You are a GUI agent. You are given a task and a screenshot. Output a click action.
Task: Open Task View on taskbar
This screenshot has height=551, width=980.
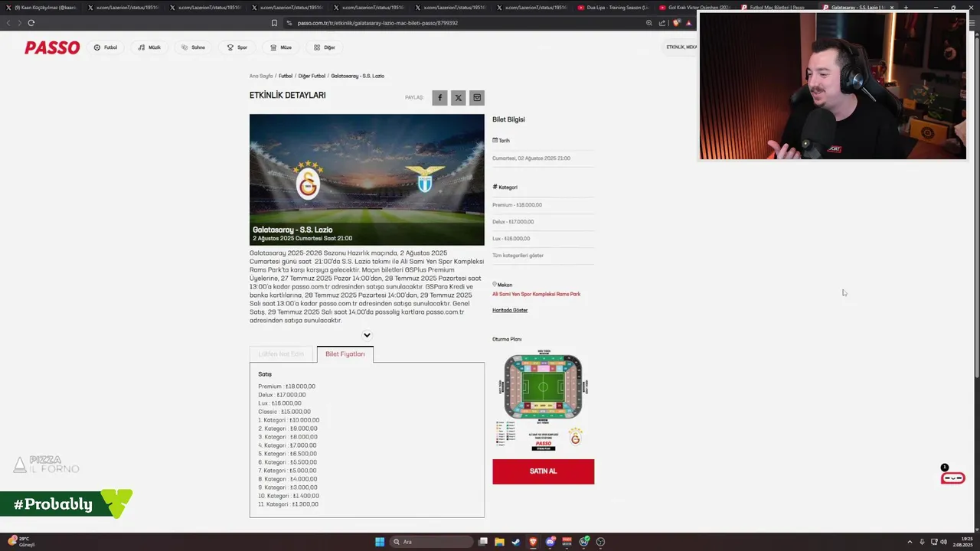click(x=483, y=542)
